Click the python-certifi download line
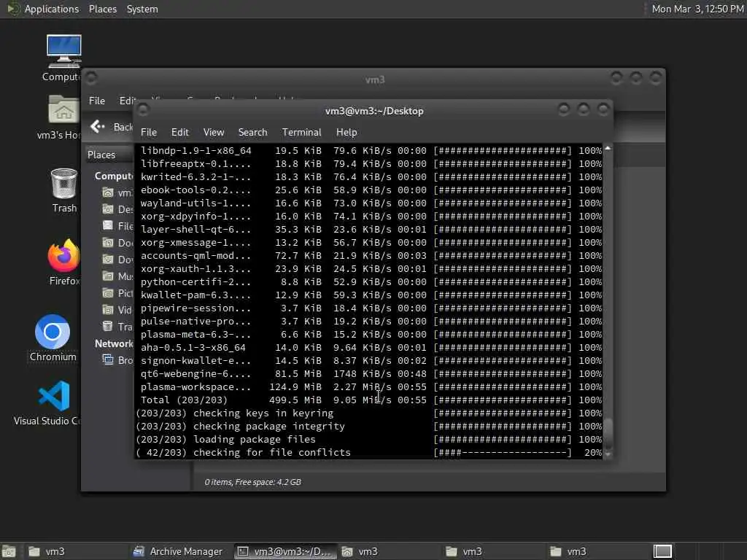 click(371, 282)
